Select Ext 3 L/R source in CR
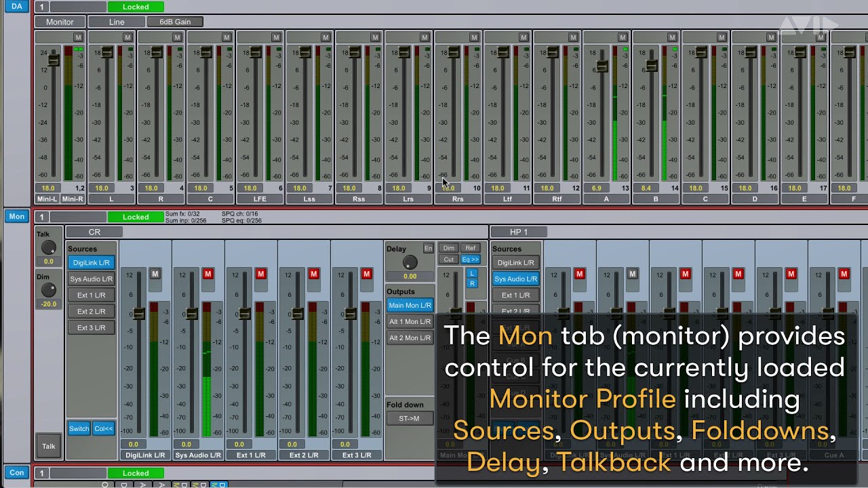 point(91,327)
